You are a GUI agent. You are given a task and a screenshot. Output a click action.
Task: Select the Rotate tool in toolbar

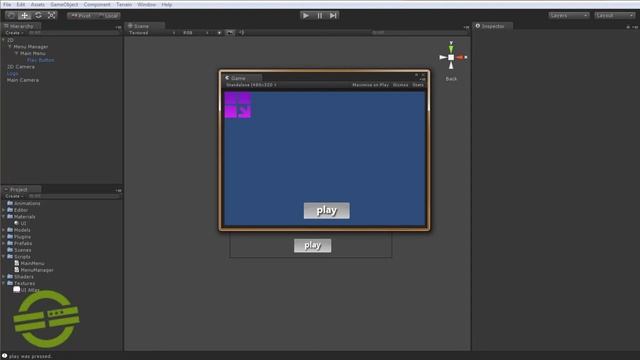click(x=38, y=16)
